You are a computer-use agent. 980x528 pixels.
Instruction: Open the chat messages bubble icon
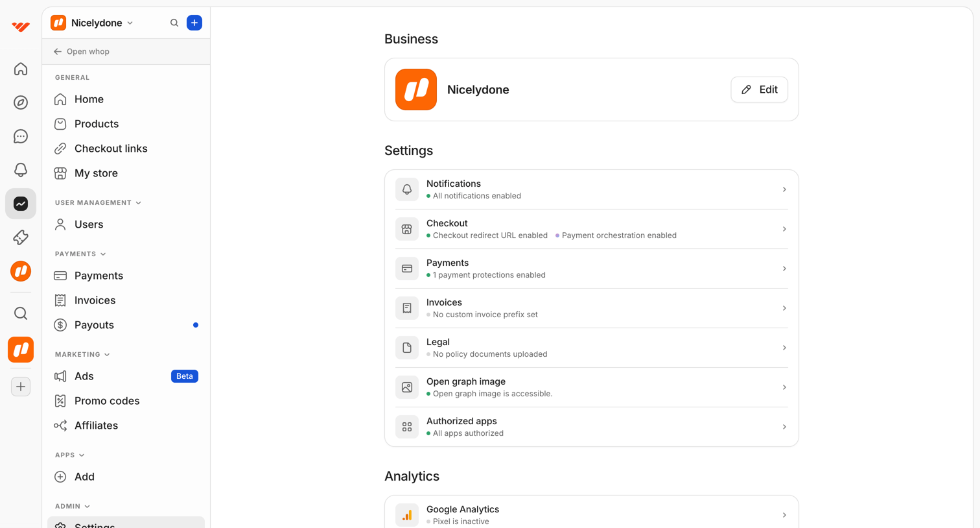[21, 136]
